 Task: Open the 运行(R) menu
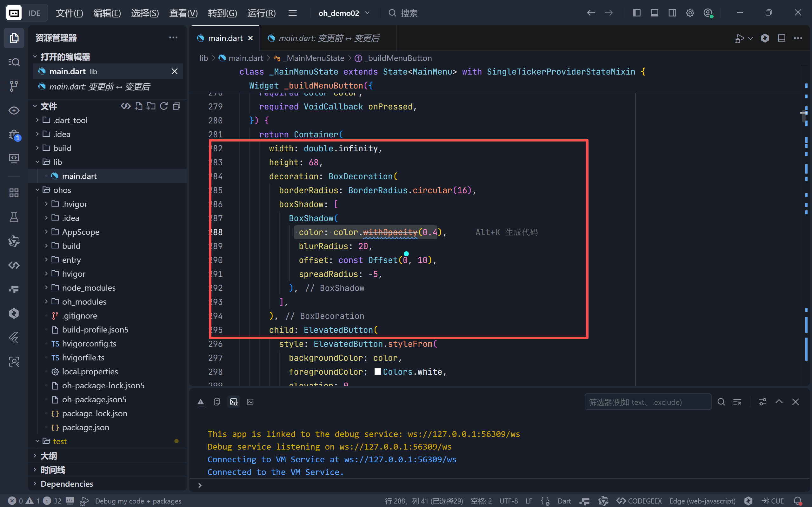(261, 13)
